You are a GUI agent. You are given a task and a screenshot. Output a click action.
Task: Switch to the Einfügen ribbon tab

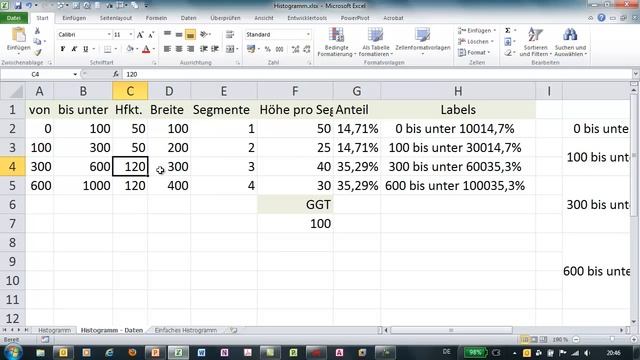click(x=74, y=18)
